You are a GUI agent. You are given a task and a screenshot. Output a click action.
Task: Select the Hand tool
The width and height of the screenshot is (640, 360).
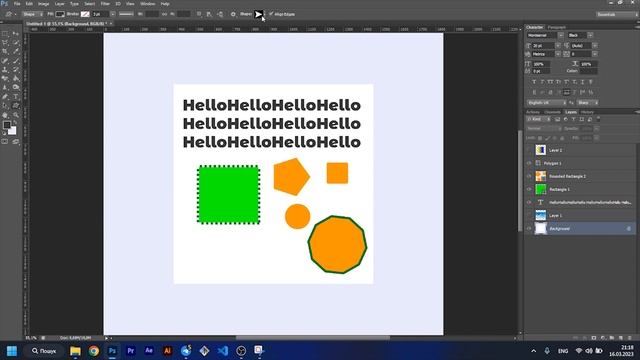5,115
